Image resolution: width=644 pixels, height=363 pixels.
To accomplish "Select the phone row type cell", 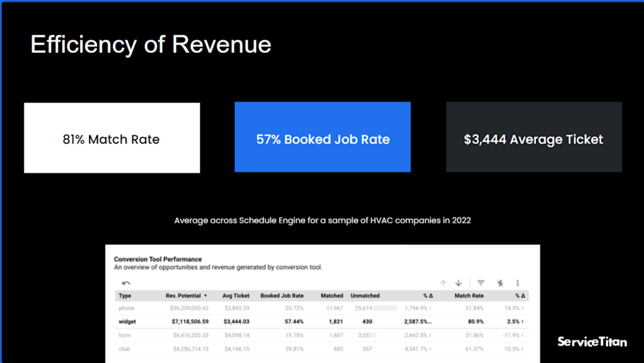I will coord(126,308).
